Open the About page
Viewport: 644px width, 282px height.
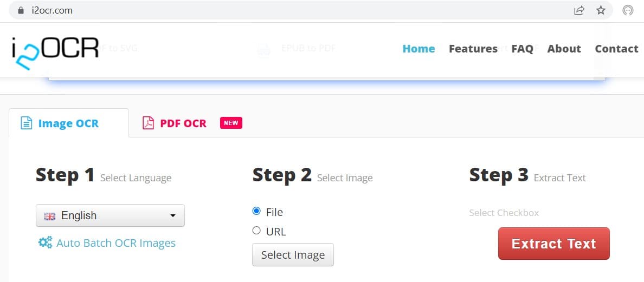[x=564, y=49]
